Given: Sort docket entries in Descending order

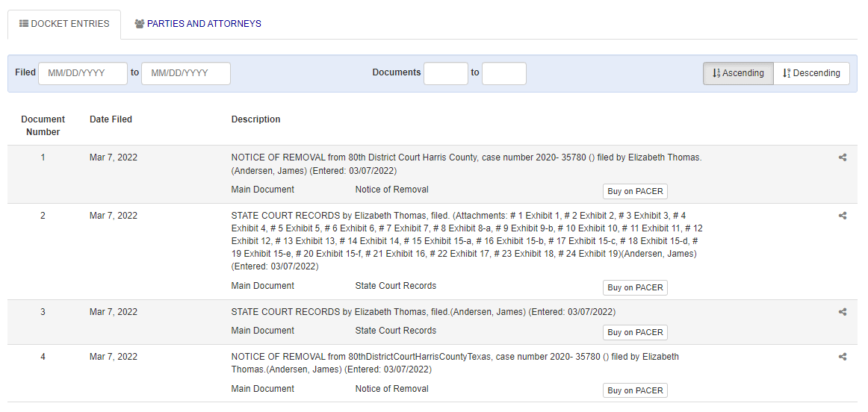Looking at the screenshot, I should click(x=811, y=73).
